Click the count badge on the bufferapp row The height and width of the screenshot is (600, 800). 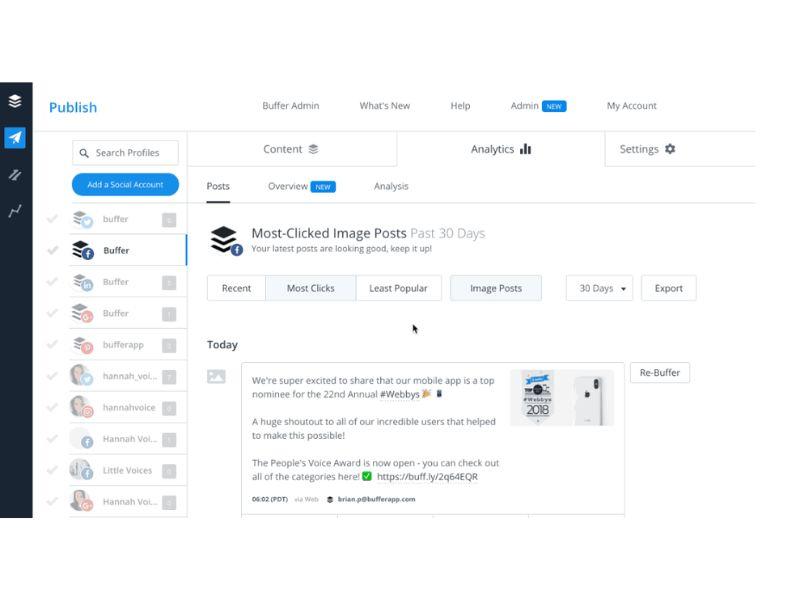169,345
